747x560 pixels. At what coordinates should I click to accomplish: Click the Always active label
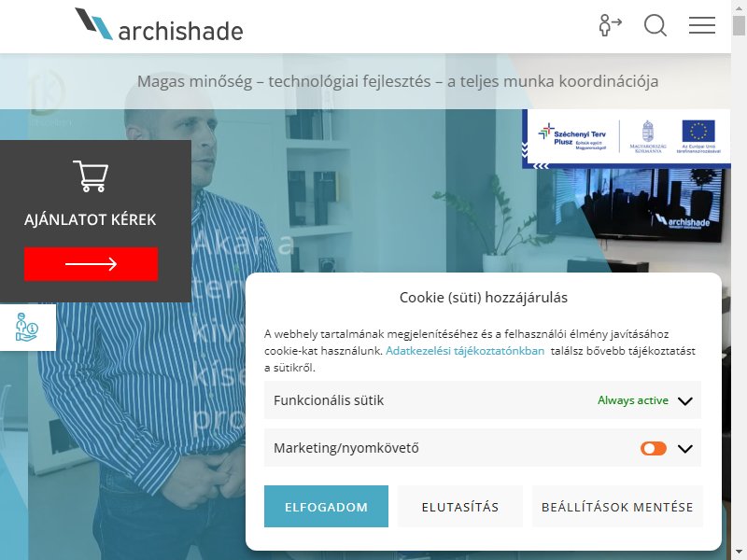(x=633, y=400)
